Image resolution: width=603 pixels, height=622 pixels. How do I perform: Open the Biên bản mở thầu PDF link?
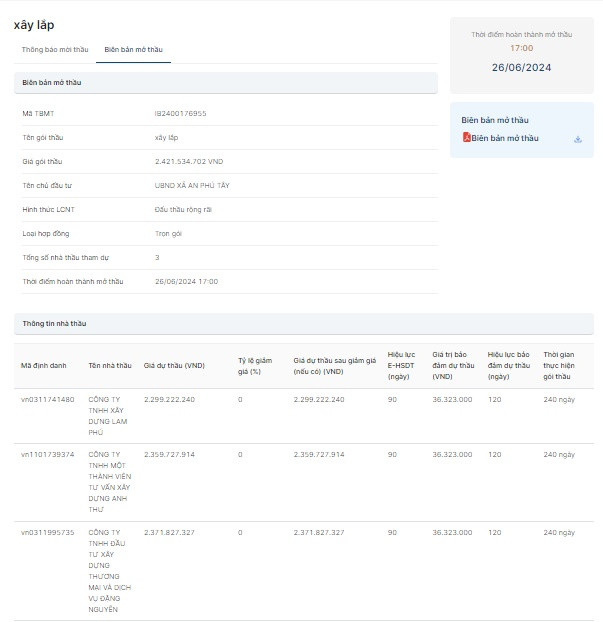504,138
